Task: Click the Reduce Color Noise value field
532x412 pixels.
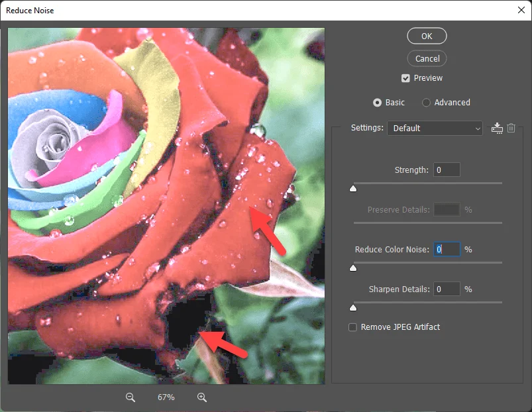Action: click(x=447, y=249)
